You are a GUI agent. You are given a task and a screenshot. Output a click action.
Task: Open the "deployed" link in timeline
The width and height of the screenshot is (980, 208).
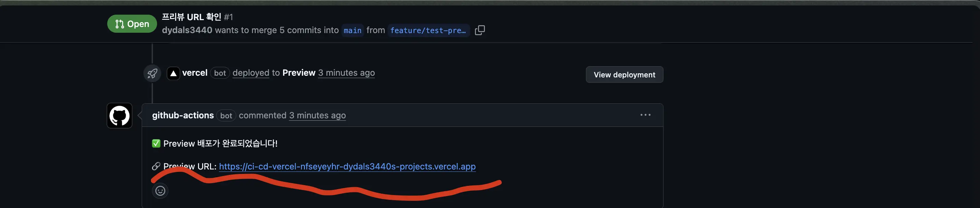(x=251, y=73)
